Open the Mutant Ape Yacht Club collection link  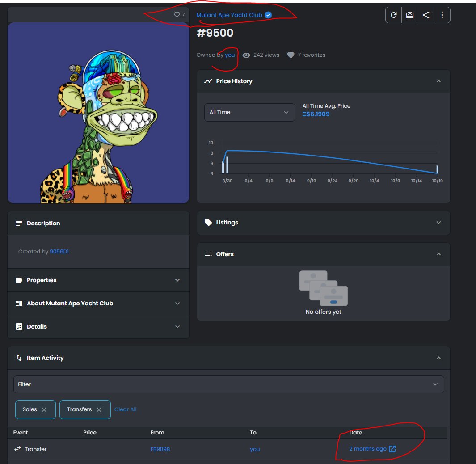pyautogui.click(x=229, y=15)
